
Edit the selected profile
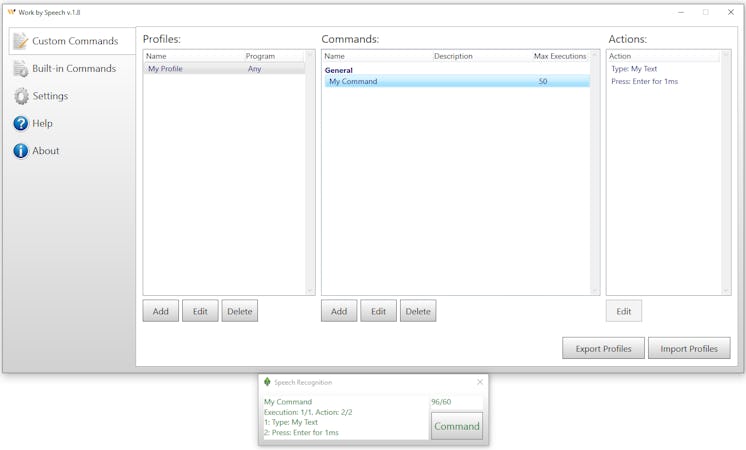(x=200, y=311)
